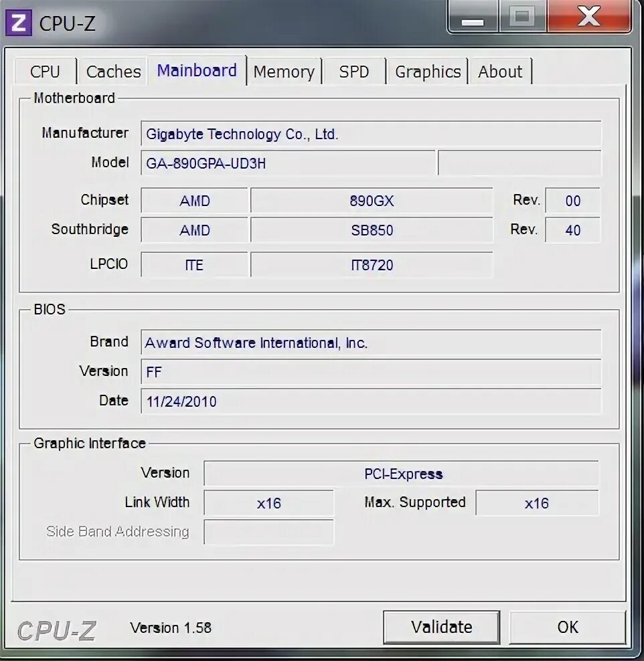Screen dimensions: 644x661
Task: Click the chipset value 890GX
Action: tap(372, 201)
